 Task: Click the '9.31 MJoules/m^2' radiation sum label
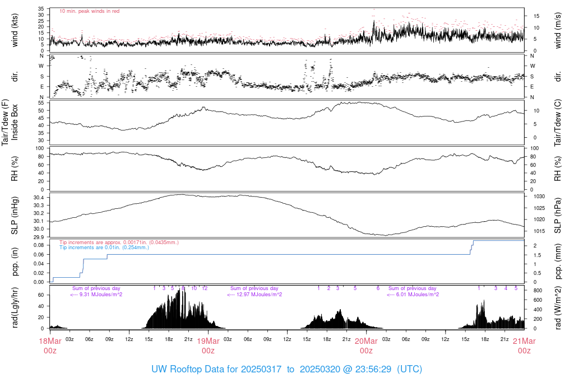(x=96, y=295)
